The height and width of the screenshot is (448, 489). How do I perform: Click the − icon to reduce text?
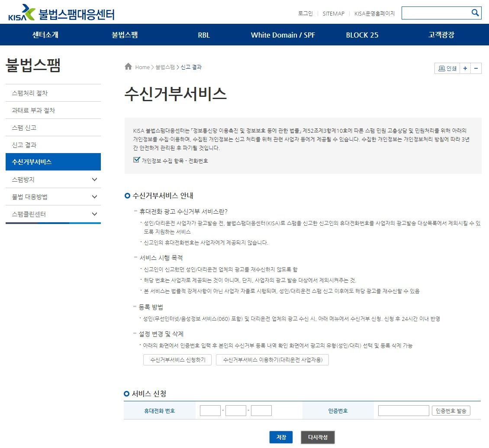475,68
